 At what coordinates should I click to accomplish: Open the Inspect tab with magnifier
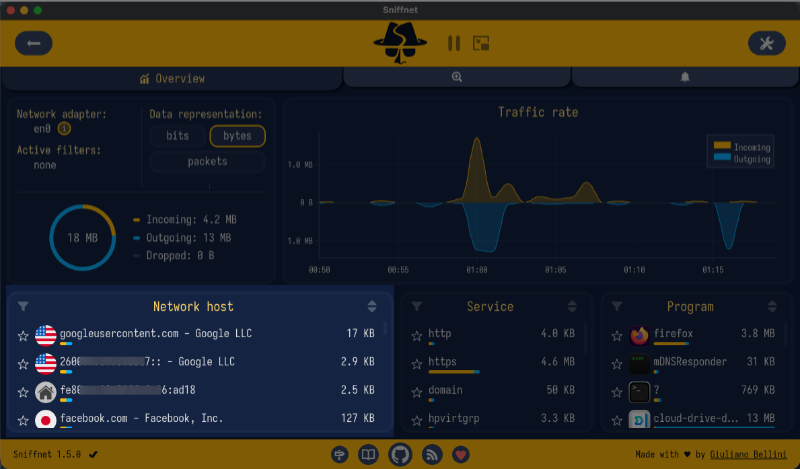[457, 77]
